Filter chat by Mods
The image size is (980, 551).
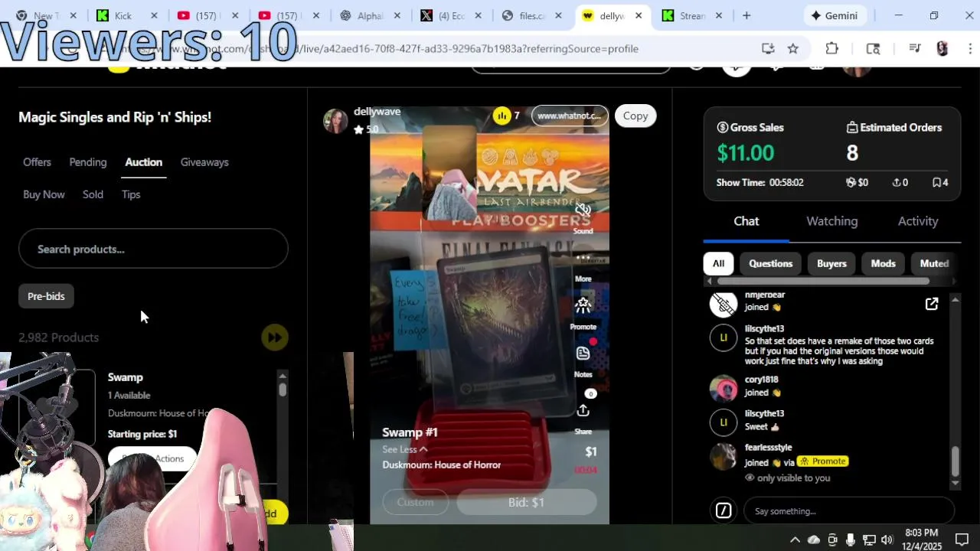[x=883, y=263]
